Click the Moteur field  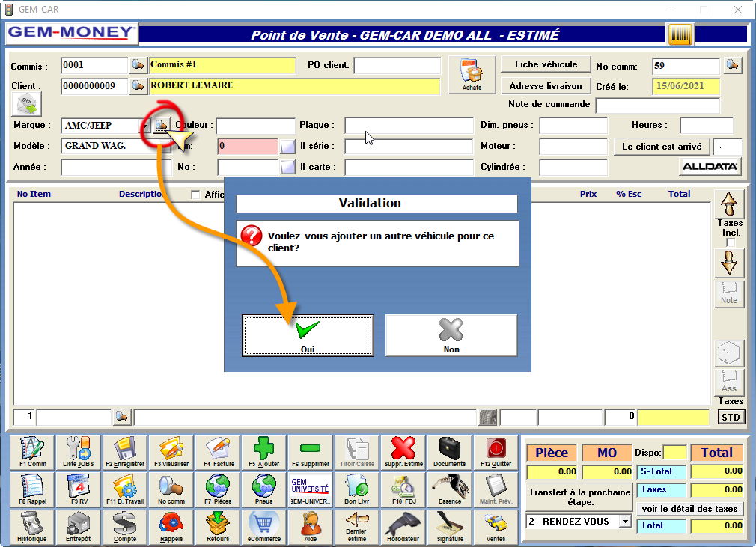coord(573,147)
